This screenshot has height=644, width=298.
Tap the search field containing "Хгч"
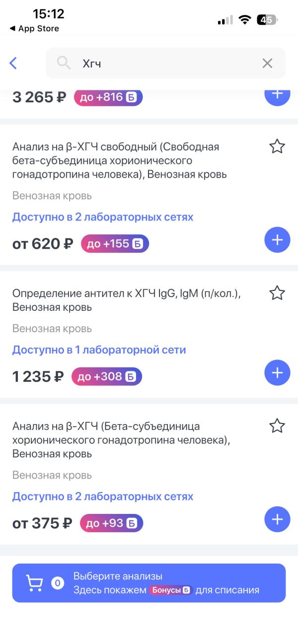click(169, 63)
